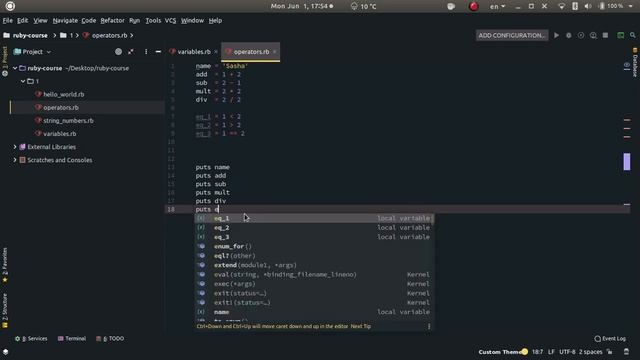This screenshot has height=360, width=640.
Task: Select operators.rb in the project tree
Action: (61, 107)
